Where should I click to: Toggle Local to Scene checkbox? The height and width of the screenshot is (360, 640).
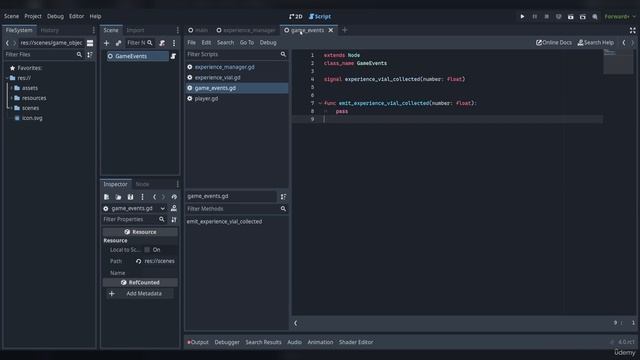(147, 250)
